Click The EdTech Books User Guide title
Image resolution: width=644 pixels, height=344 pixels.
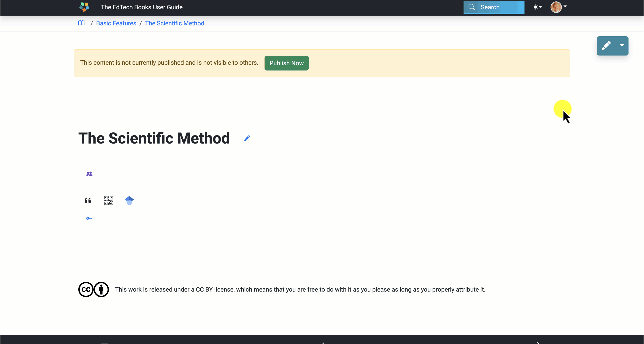[x=142, y=7]
